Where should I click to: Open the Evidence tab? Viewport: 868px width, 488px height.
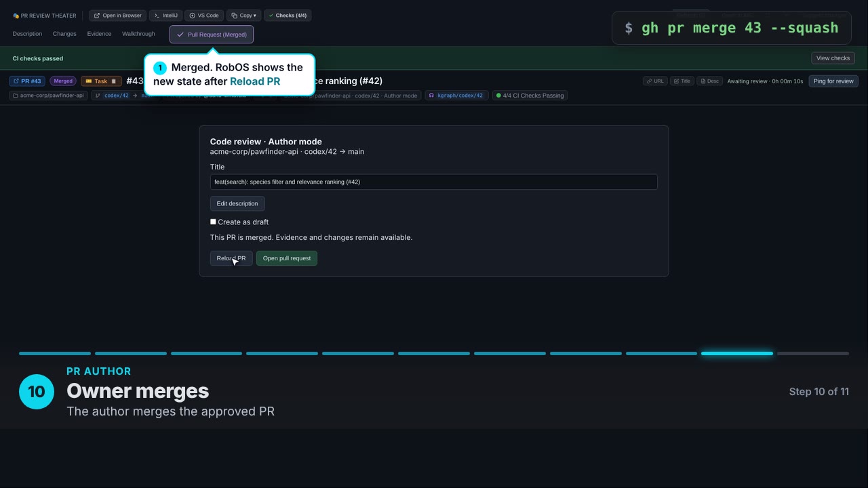coord(99,34)
